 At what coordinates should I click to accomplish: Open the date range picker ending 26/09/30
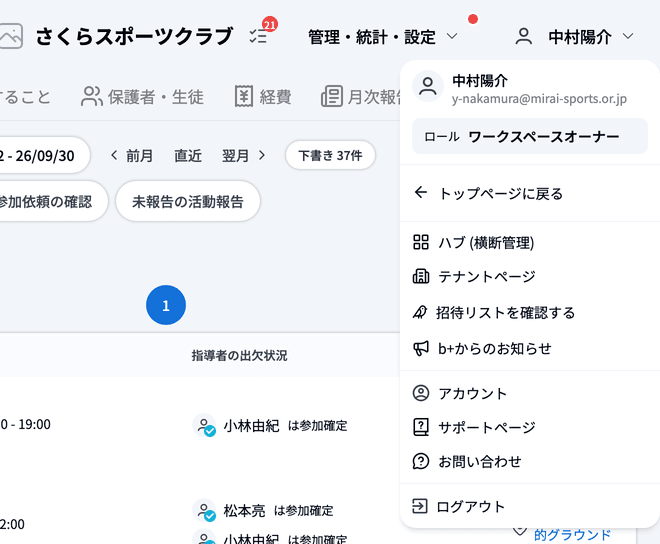point(44,155)
